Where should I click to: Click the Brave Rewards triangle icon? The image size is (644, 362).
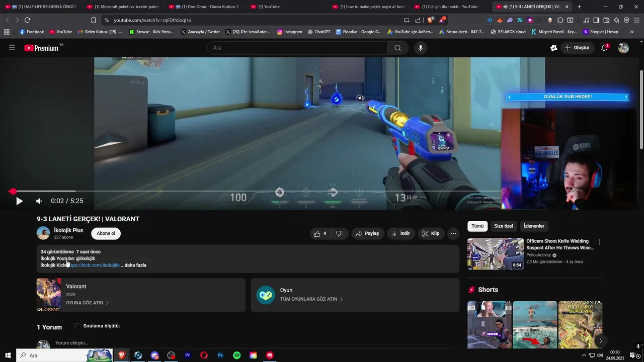[x=441, y=20]
